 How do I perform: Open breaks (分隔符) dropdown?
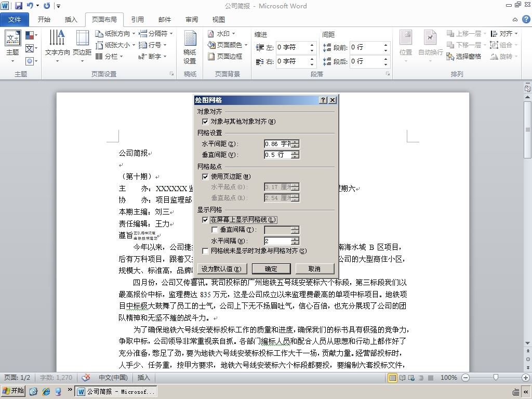156,34
